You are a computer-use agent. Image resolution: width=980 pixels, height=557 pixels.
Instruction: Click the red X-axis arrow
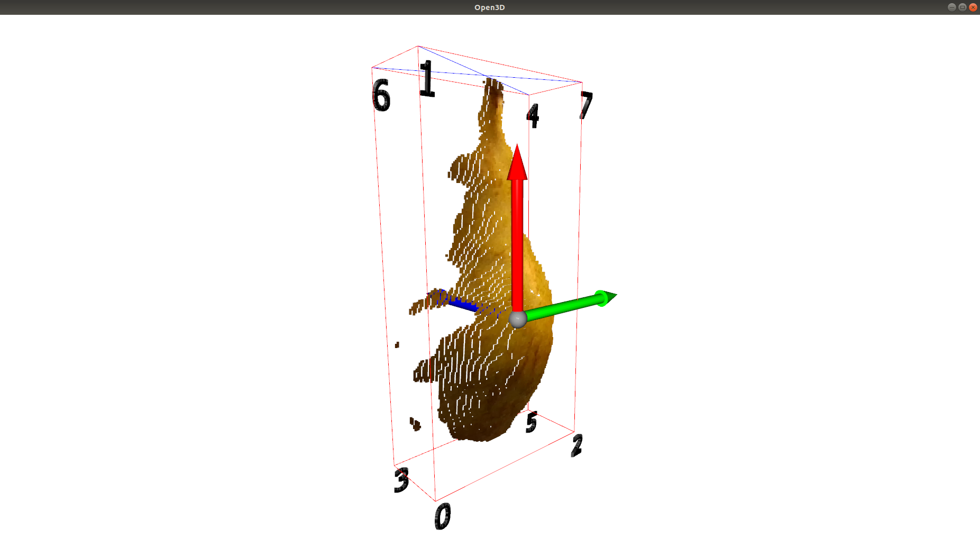pyautogui.click(x=517, y=238)
